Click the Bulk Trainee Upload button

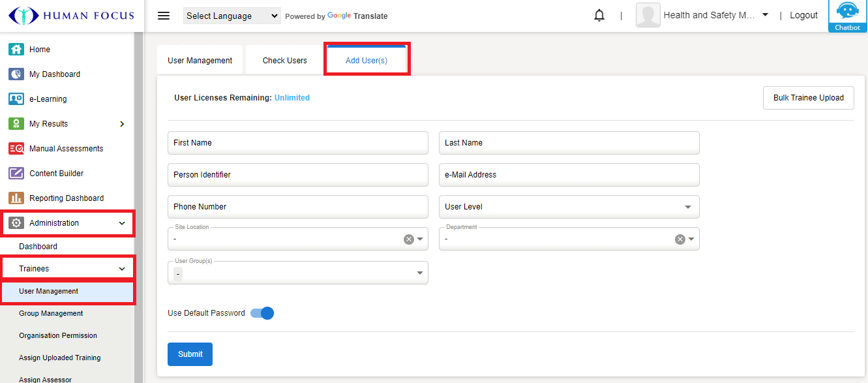(808, 98)
